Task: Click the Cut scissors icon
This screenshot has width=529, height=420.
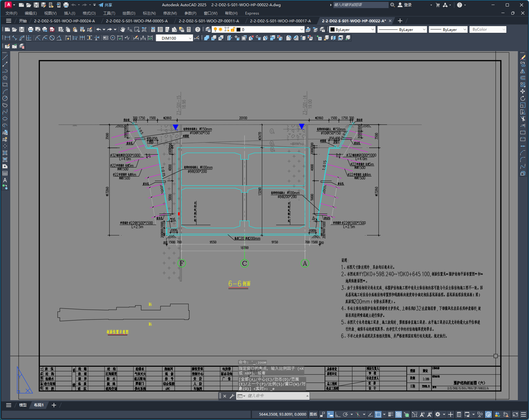Action: (x=61, y=29)
